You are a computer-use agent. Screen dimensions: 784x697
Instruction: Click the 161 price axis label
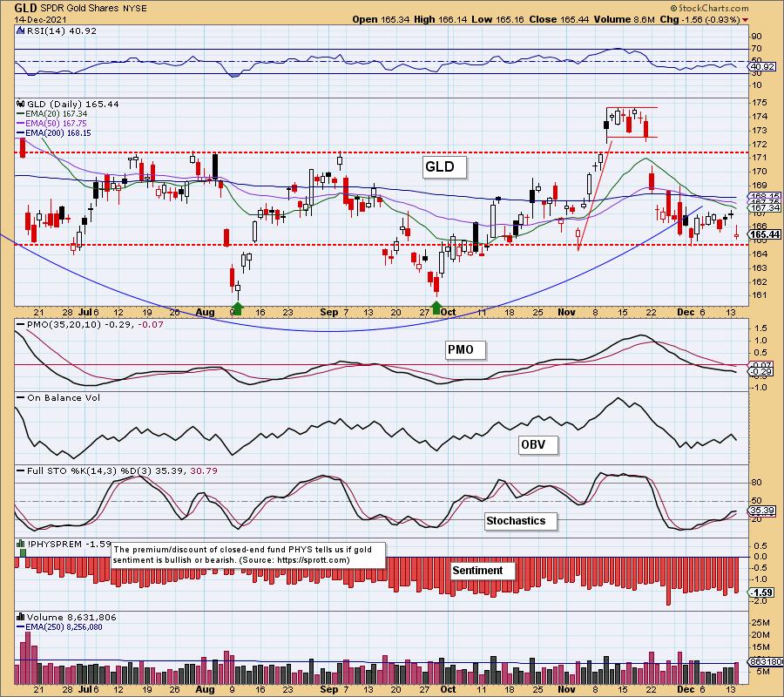pyautogui.click(x=760, y=295)
